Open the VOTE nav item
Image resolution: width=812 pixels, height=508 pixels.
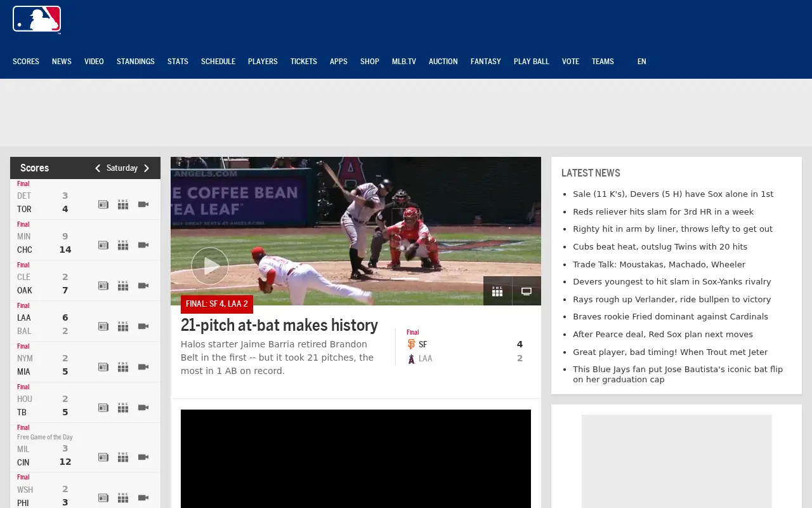(x=570, y=62)
